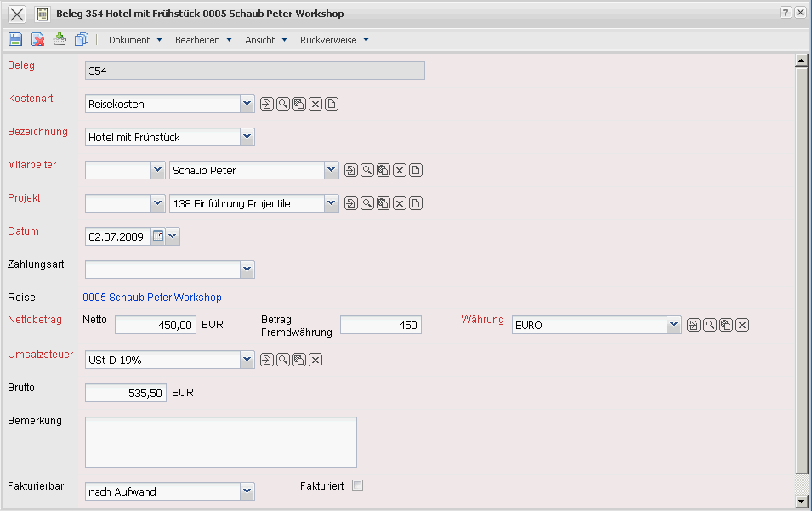Save the Beleg with the floppy disk icon

pyautogui.click(x=15, y=39)
